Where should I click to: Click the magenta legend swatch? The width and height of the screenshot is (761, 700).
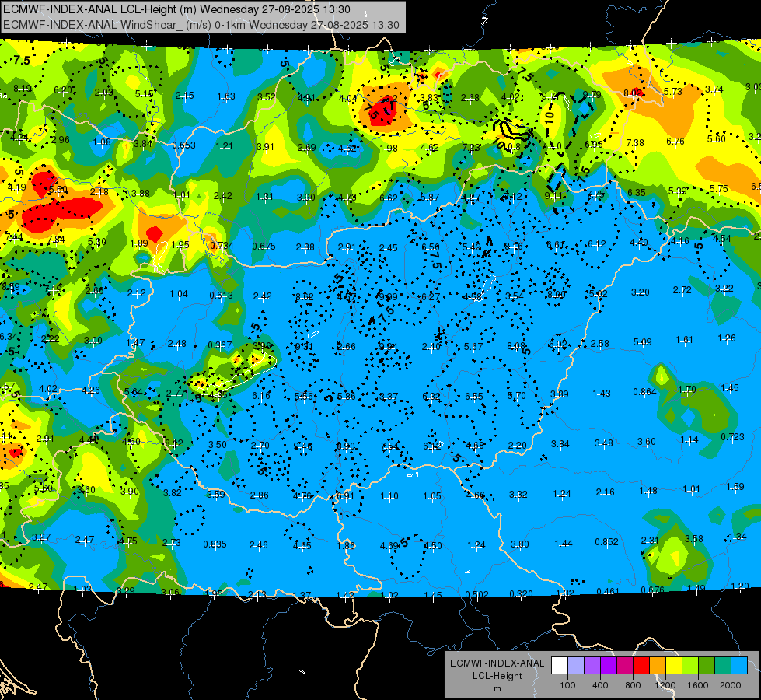(625, 666)
